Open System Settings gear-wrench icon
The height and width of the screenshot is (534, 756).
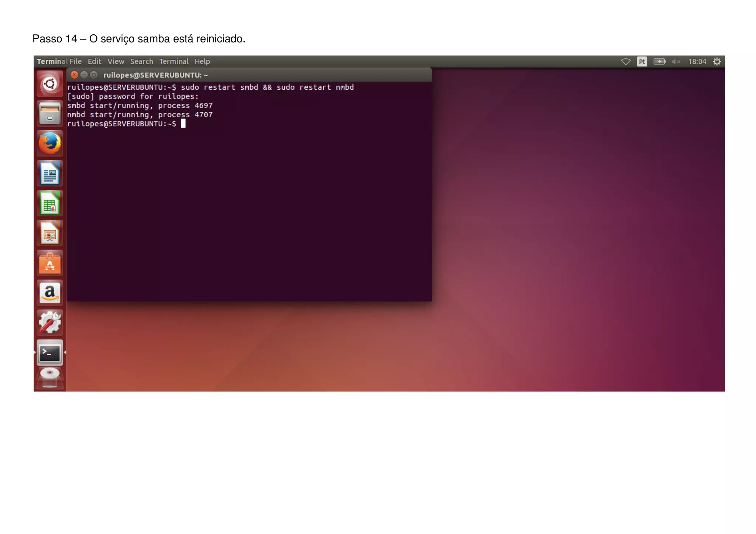click(50, 323)
